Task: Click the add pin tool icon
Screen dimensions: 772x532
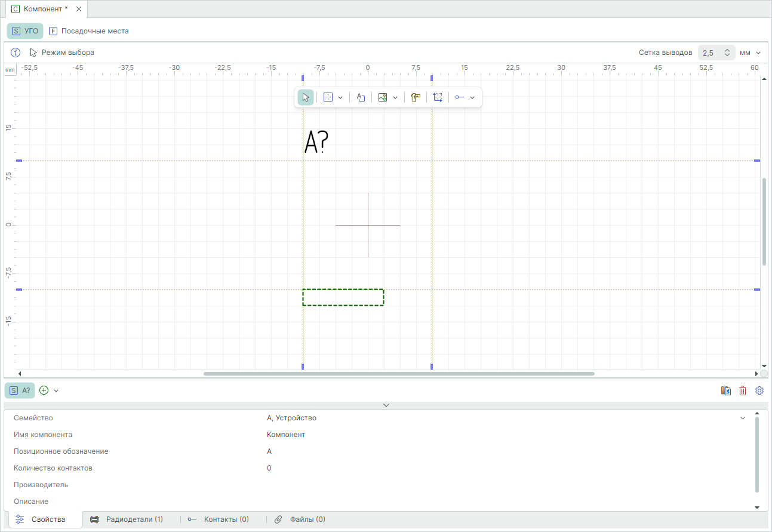Action: [459, 97]
